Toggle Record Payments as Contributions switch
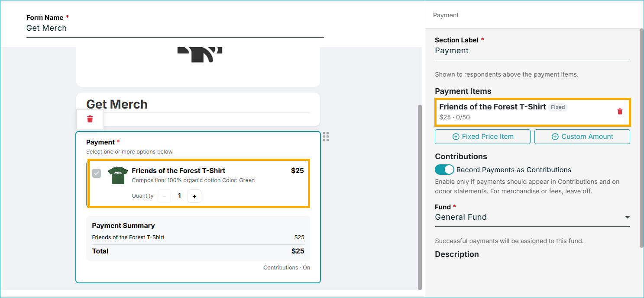 [444, 170]
